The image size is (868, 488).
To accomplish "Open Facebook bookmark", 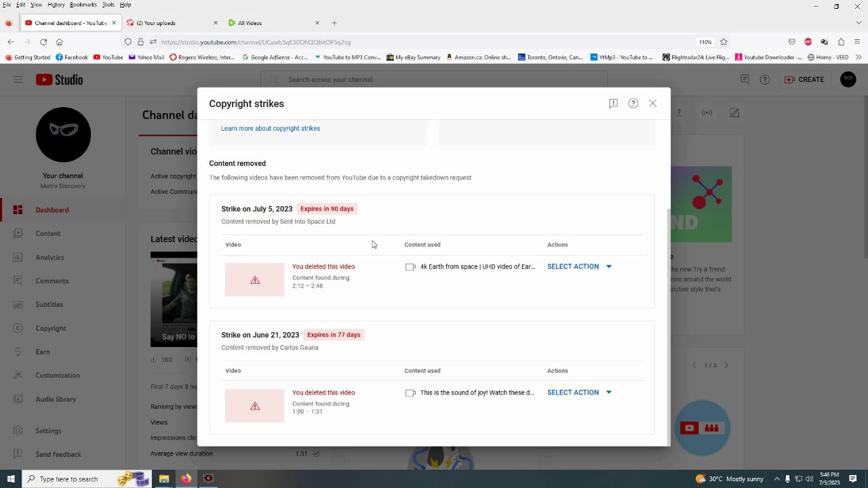I will point(71,58).
